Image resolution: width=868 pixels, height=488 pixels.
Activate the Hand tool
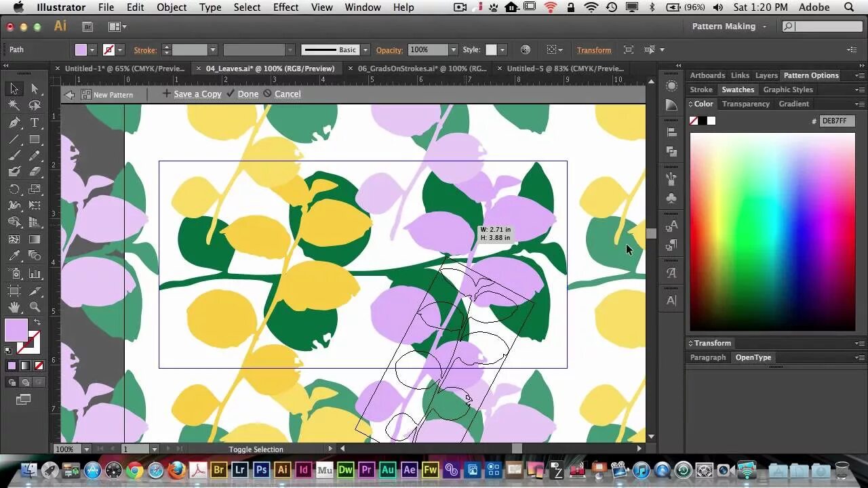[14, 307]
